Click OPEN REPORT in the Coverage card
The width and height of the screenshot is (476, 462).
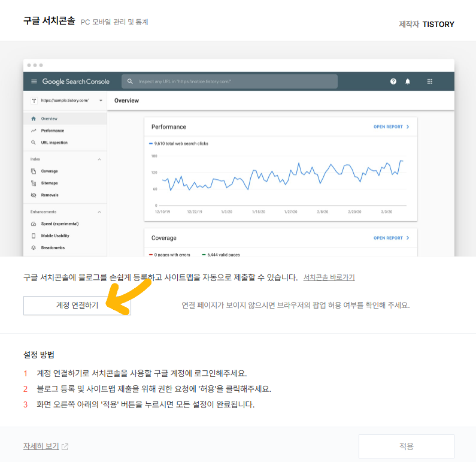point(392,238)
